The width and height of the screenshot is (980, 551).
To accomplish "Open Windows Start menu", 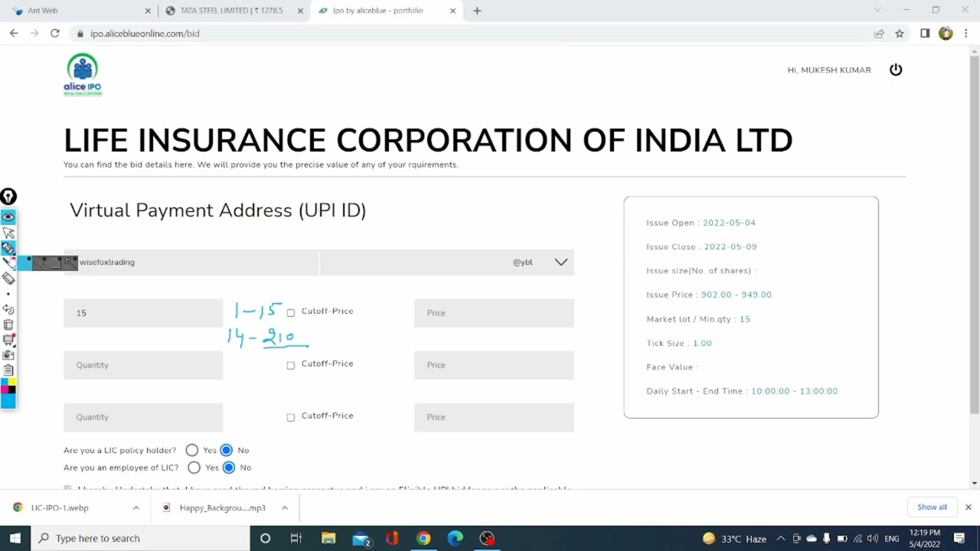I will [15, 539].
